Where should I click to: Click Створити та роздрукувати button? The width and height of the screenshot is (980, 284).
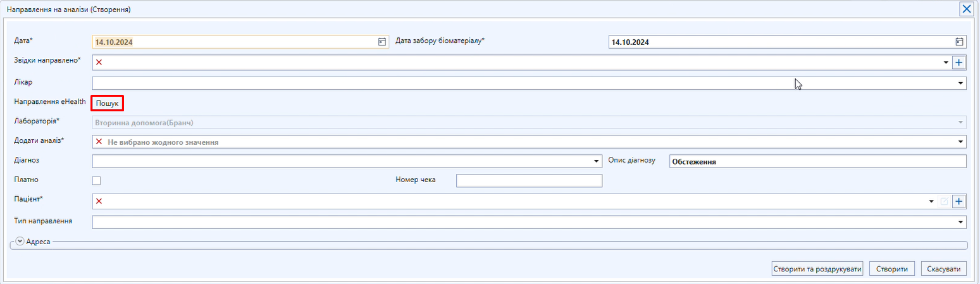[x=817, y=269]
